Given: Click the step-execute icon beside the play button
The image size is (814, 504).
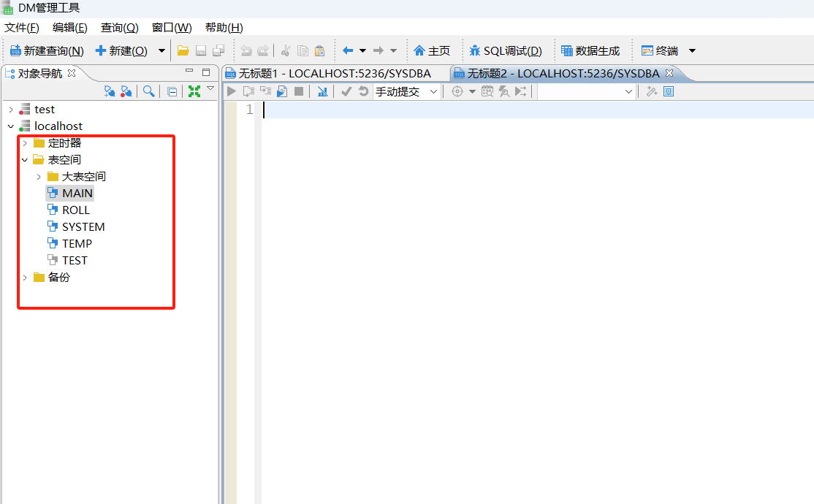Looking at the screenshot, I should 248,91.
